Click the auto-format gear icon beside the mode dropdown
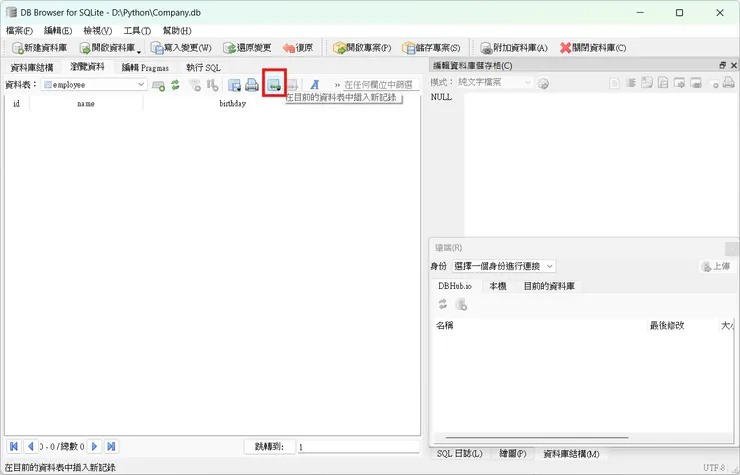The height and width of the screenshot is (475, 740). click(543, 84)
